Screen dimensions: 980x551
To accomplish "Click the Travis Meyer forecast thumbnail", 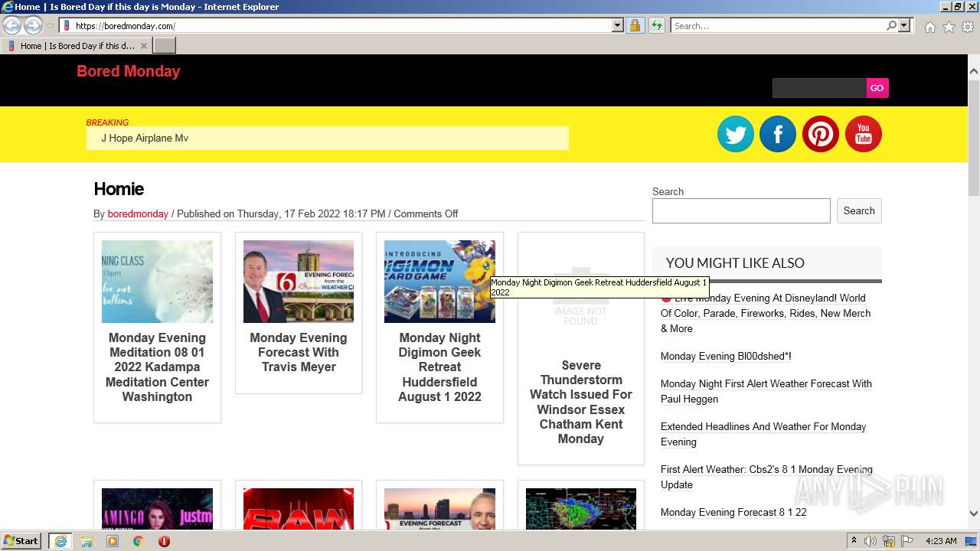I will pyautogui.click(x=299, y=282).
